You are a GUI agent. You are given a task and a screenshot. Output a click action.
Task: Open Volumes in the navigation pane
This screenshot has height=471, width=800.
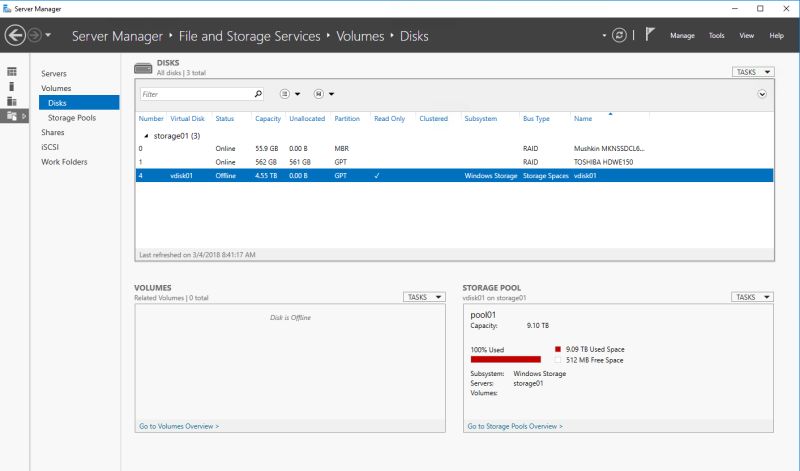56,88
